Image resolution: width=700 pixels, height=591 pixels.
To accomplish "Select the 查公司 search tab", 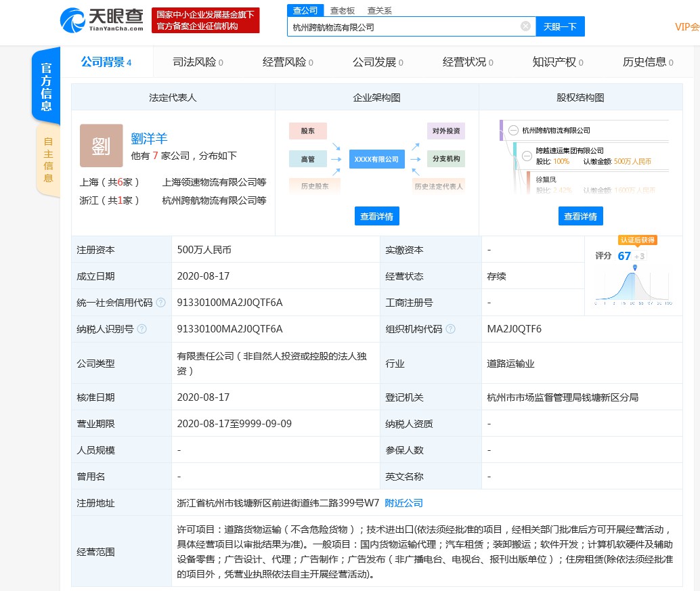I will click(x=305, y=10).
